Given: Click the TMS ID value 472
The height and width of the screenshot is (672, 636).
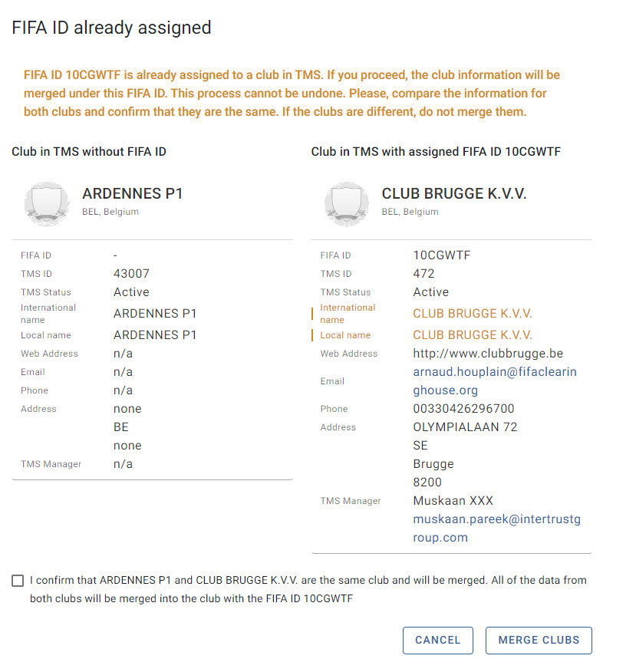Looking at the screenshot, I should [423, 274].
